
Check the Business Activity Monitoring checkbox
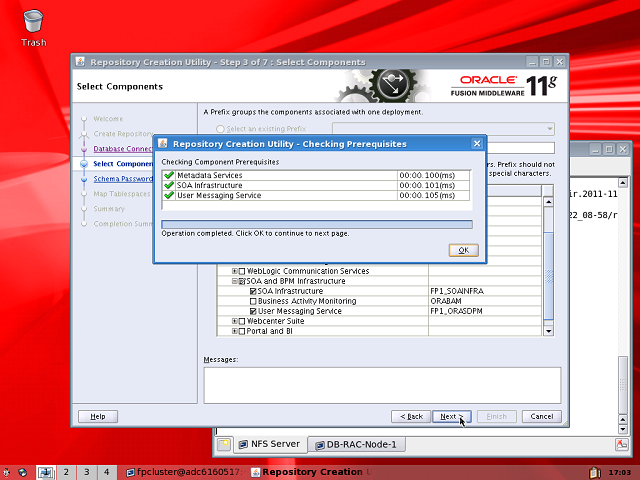253,301
